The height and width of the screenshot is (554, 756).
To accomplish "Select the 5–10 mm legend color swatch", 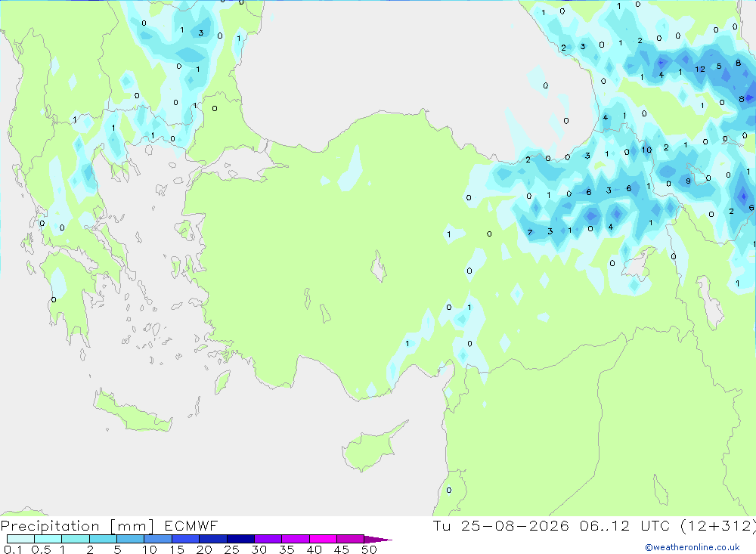I will [131, 539].
